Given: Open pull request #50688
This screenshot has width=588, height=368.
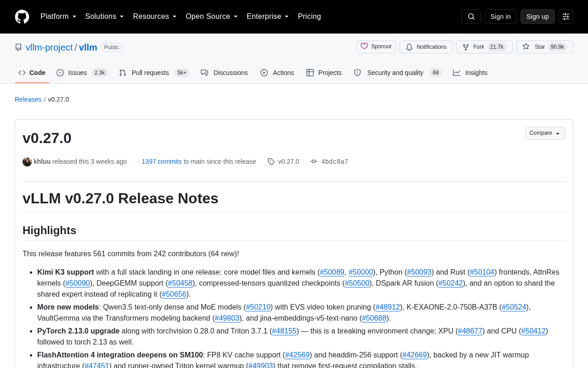Looking at the screenshot, I should click(374, 318).
